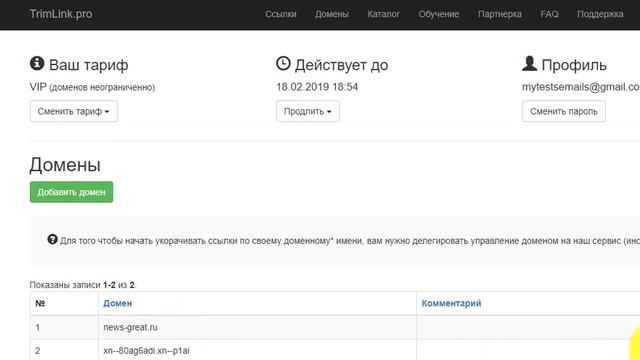Click the Показаны записи 1-2 из 2 summary
Viewport: 640px width, 360px height.
[83, 285]
